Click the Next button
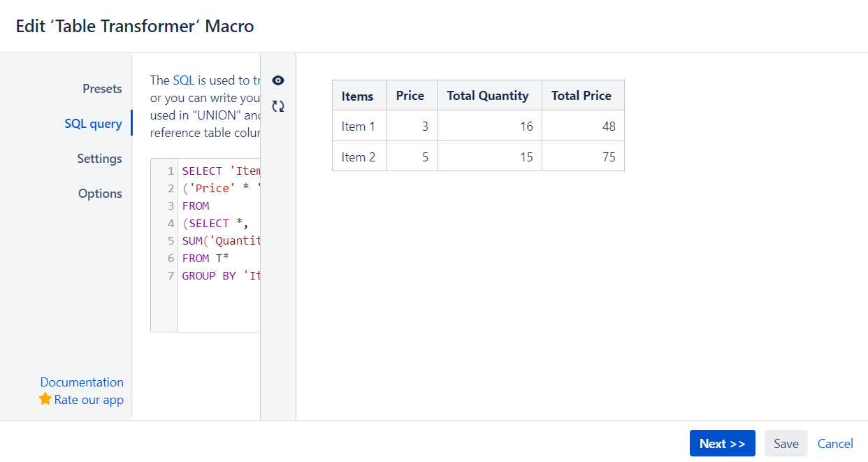This screenshot has height=462, width=868. tap(722, 443)
